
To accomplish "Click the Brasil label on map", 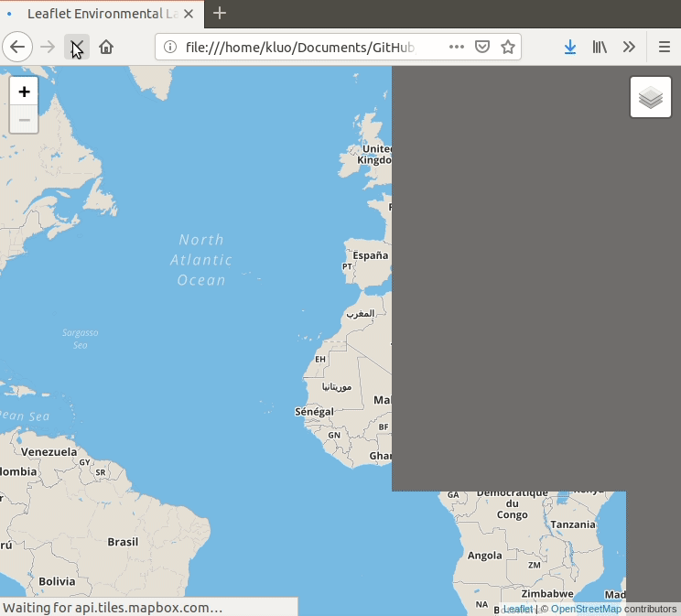I will pyautogui.click(x=123, y=542).
